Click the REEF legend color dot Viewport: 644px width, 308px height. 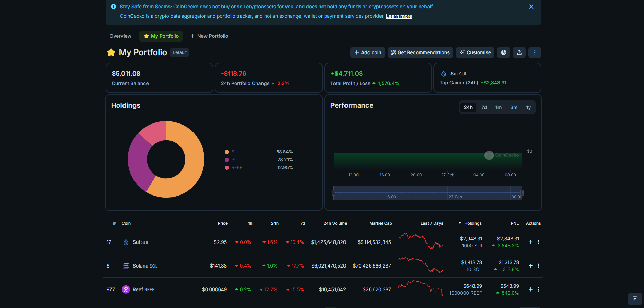pos(227,168)
